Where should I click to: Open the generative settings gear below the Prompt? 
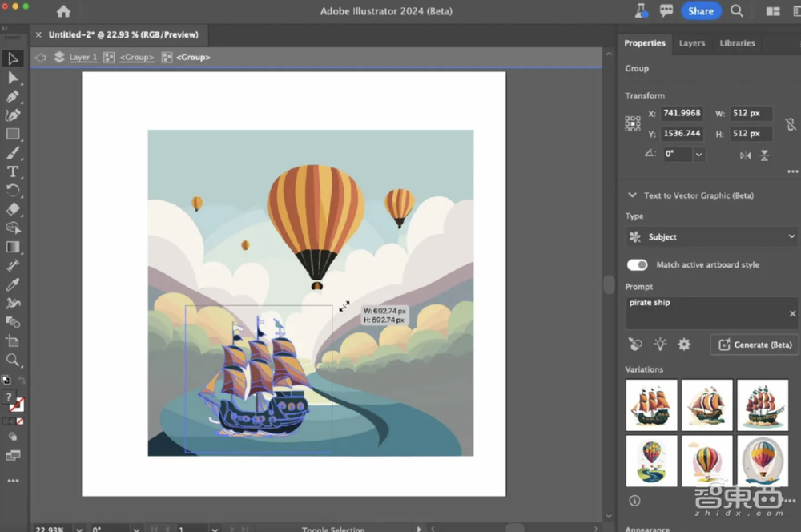point(683,343)
